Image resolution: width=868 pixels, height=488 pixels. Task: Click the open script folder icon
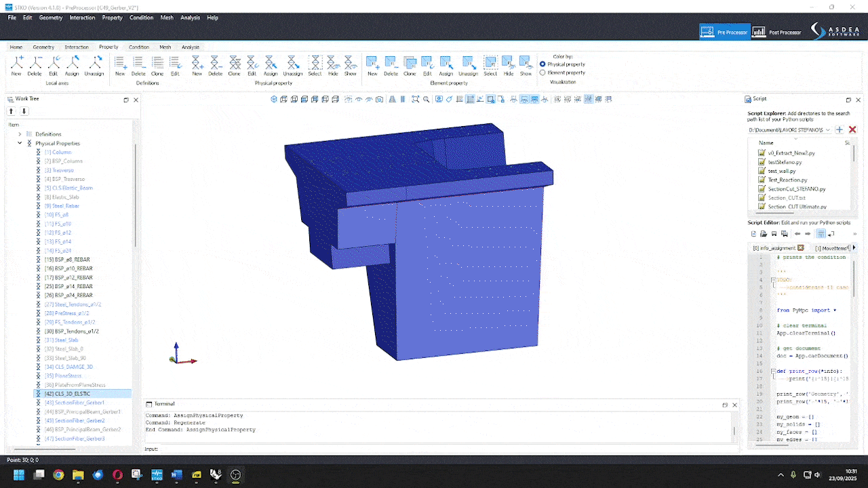(x=764, y=234)
